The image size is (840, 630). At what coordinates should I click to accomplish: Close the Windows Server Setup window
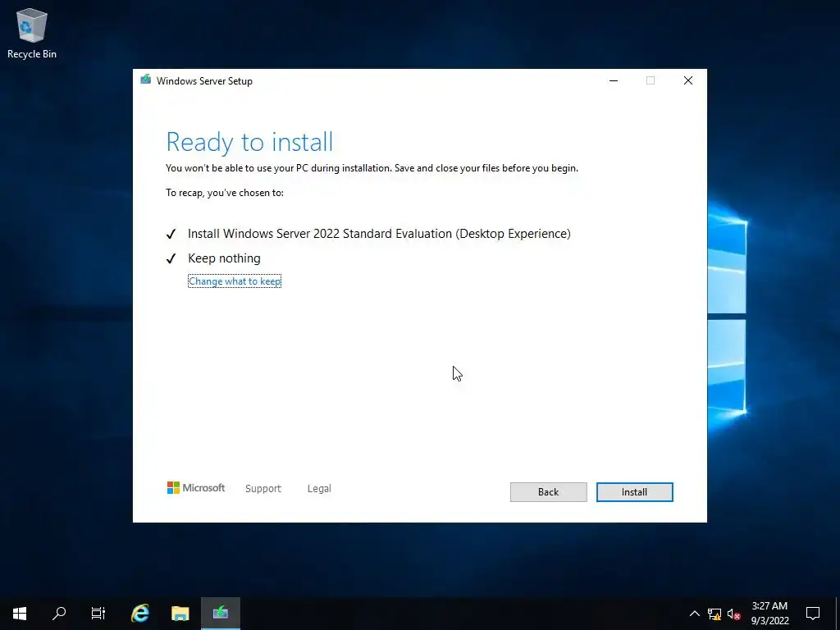click(688, 80)
